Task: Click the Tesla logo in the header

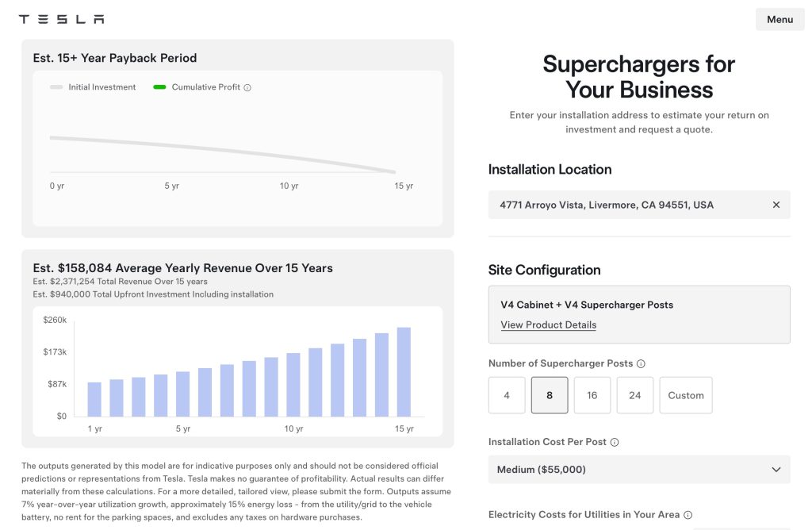Action: 61,18
